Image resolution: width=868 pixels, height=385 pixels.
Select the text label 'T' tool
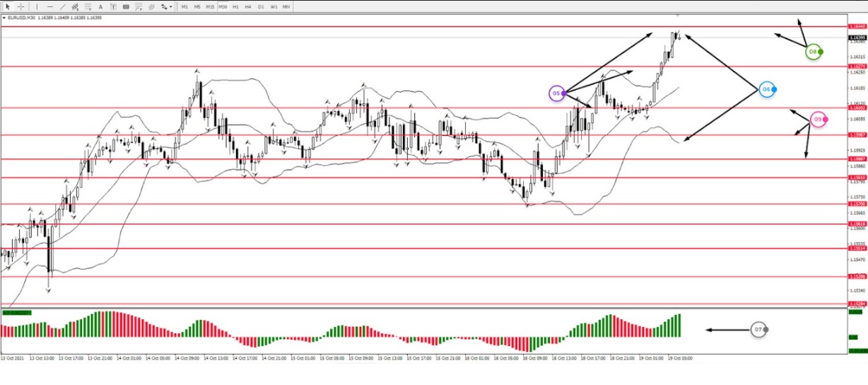tap(112, 6)
